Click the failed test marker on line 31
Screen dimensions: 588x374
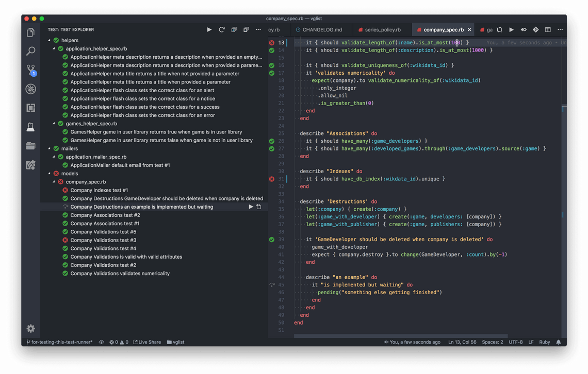click(x=271, y=179)
